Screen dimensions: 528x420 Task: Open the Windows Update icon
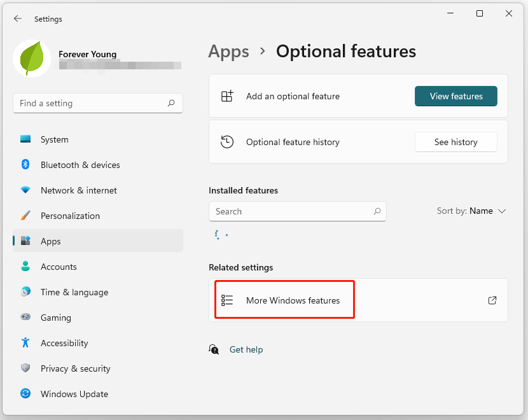tap(25, 394)
